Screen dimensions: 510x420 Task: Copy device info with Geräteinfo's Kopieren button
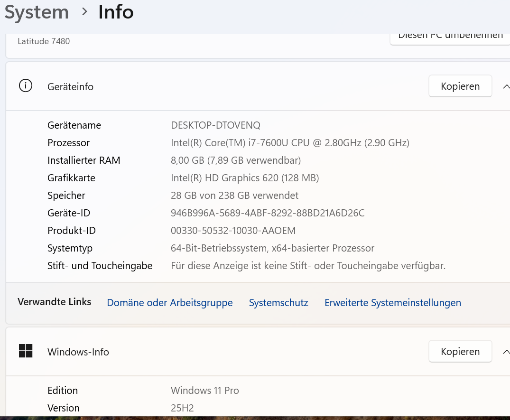tap(460, 86)
